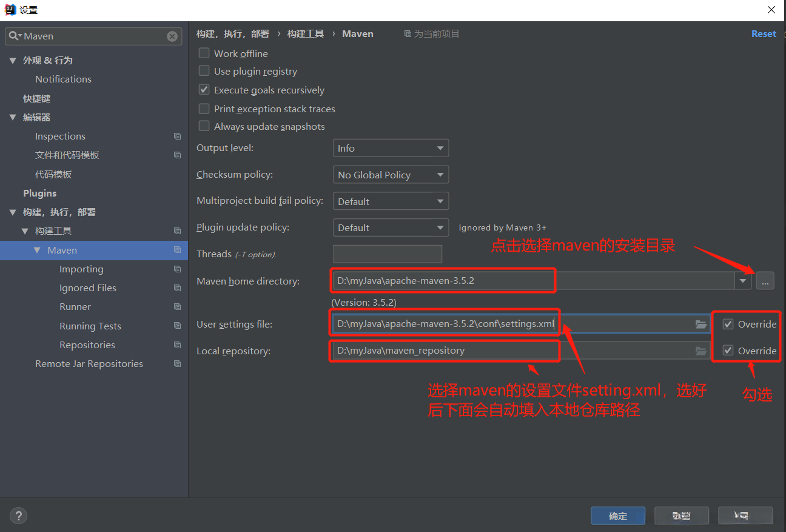This screenshot has height=532, width=786.
Task: Open the 快捷键 settings page
Action: [x=36, y=98]
